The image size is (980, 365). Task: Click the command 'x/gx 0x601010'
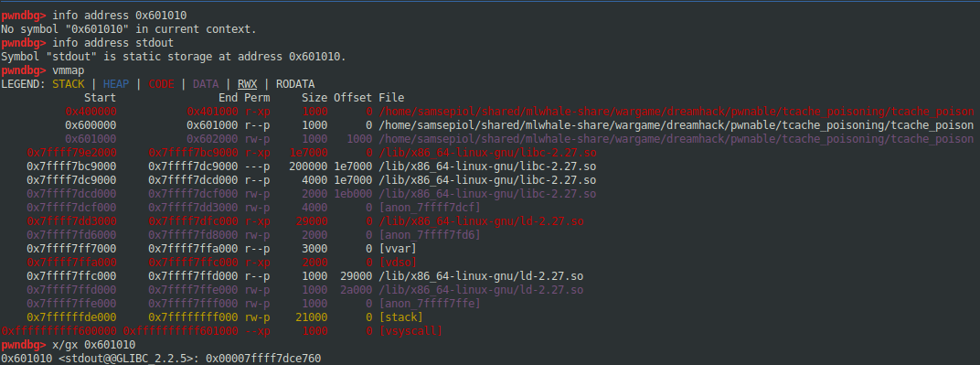[x=94, y=345]
